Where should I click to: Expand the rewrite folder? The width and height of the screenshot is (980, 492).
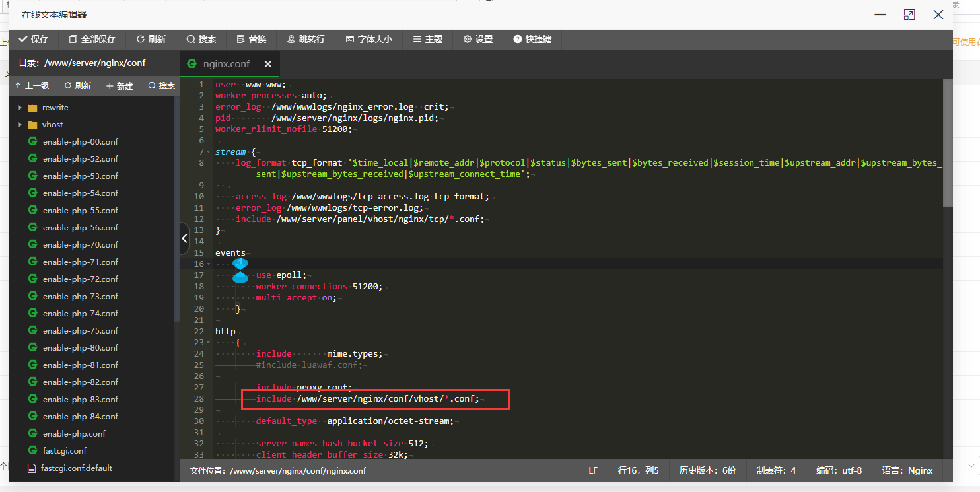[20, 107]
